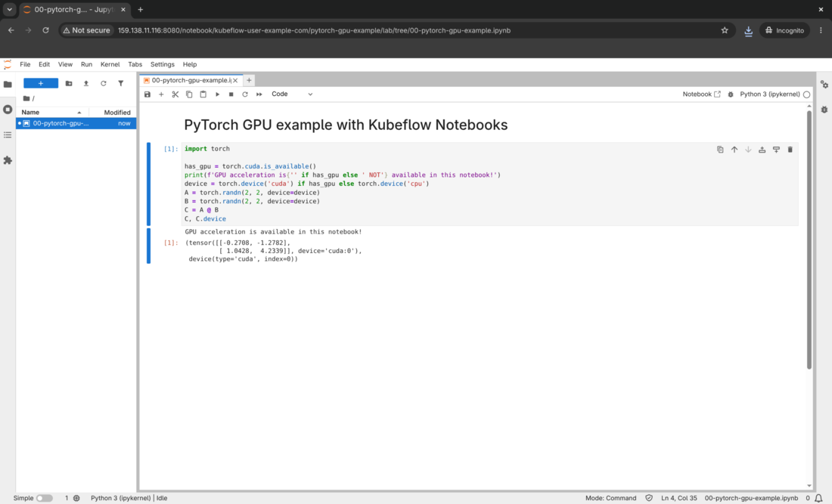Viewport: 832px width, 504px height.
Task: Copy the selected cell from notebook toolbar
Action: coord(189,94)
